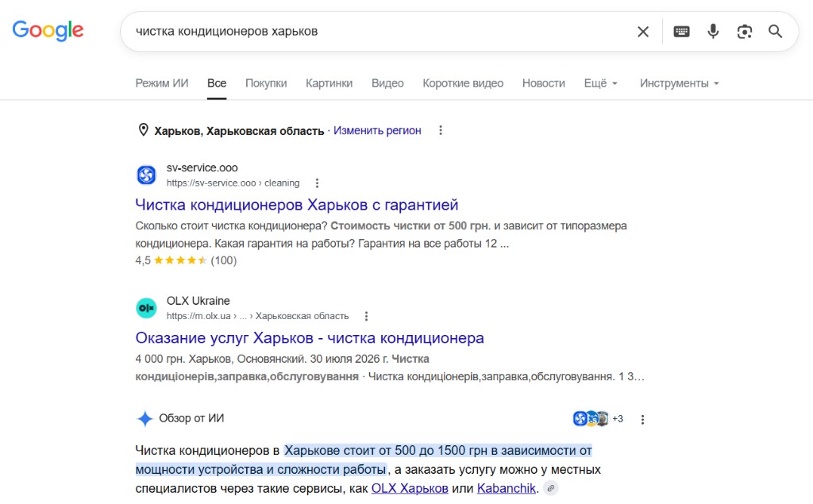813x504 pixels.
Task: Click the 'OLX Ukraine' site name text
Action: (x=198, y=301)
